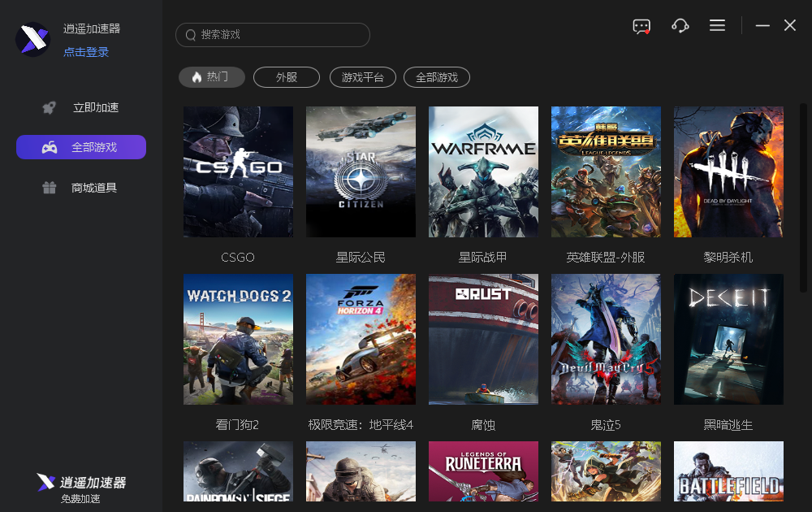Select the Dead by Daylight cover
812x512 pixels.
point(728,172)
